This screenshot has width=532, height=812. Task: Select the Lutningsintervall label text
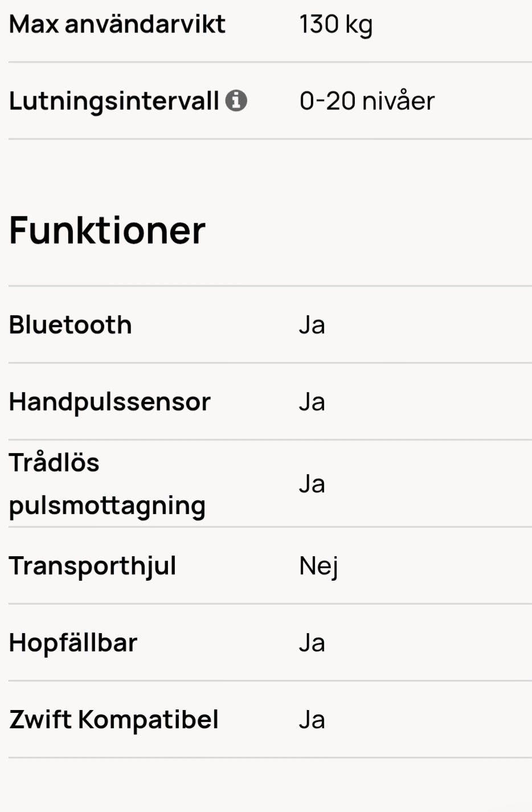coord(114,101)
